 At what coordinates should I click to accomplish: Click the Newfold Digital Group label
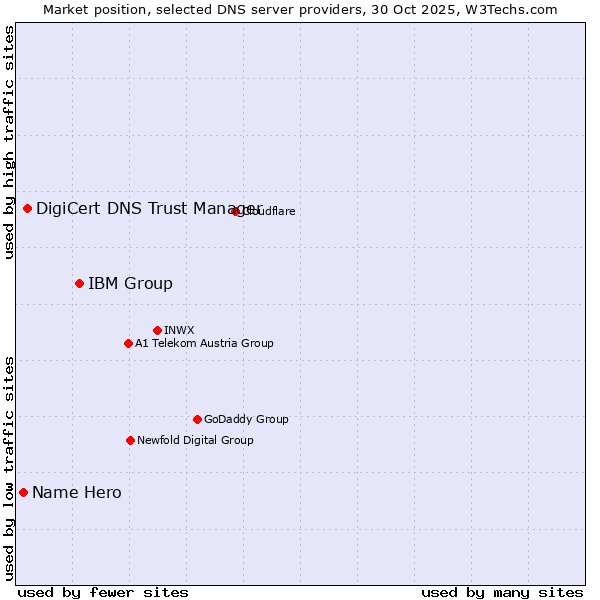point(195,440)
